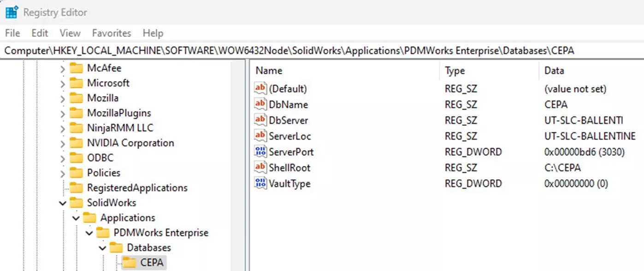Click the ab icon next to ShellRoot

click(x=260, y=168)
